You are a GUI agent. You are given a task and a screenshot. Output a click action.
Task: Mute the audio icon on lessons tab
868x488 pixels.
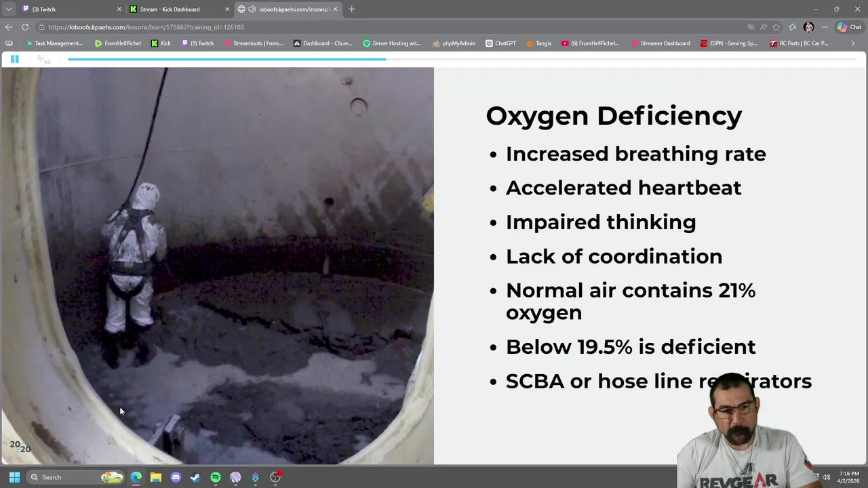[x=252, y=9]
